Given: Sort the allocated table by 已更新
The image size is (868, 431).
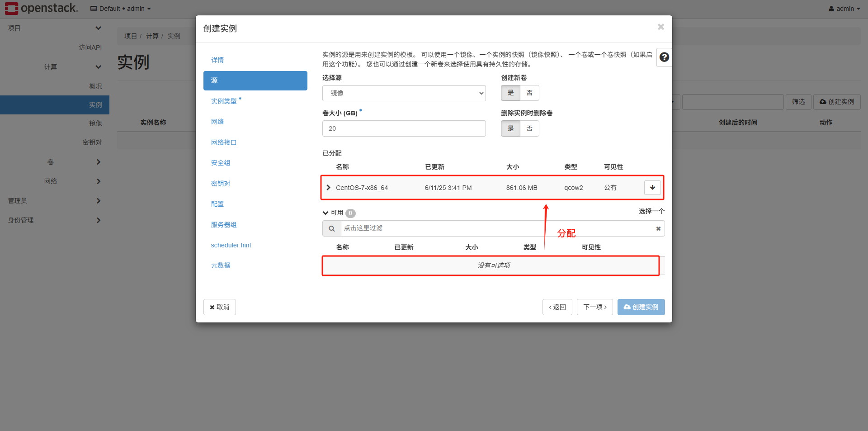Looking at the screenshot, I should (434, 167).
